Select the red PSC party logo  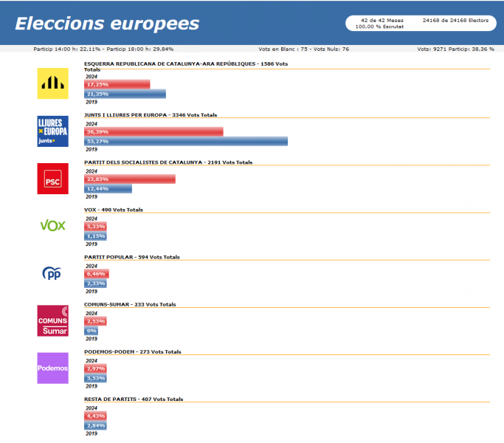coord(52,179)
